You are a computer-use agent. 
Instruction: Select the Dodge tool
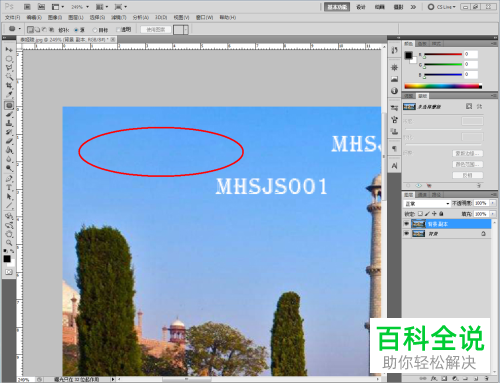point(9,168)
